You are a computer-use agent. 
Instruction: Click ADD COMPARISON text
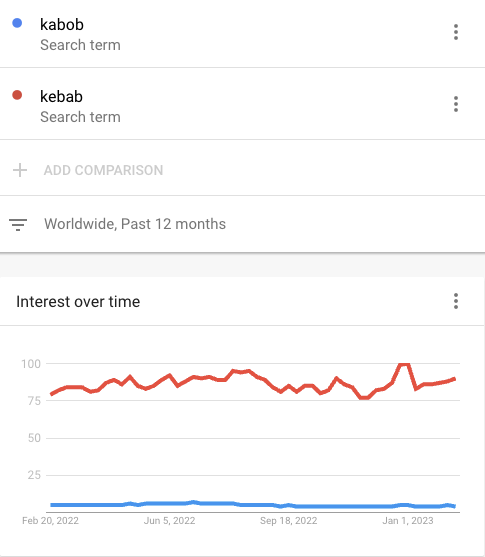click(x=103, y=170)
